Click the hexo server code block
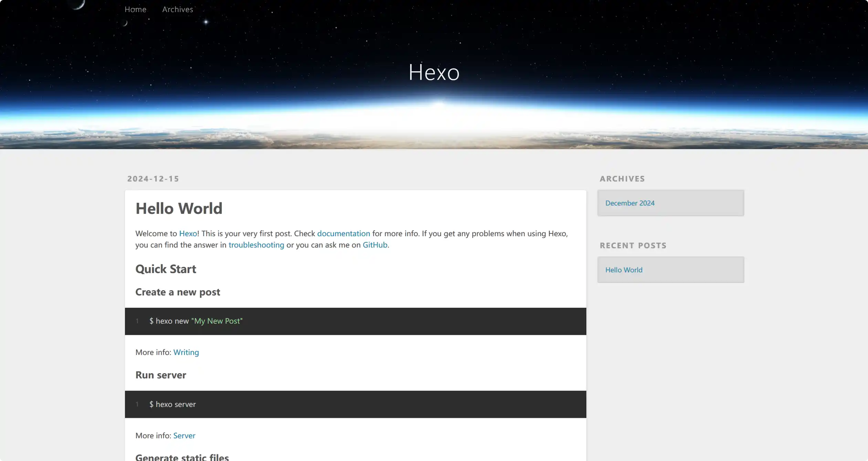The image size is (868, 461). [x=356, y=404]
